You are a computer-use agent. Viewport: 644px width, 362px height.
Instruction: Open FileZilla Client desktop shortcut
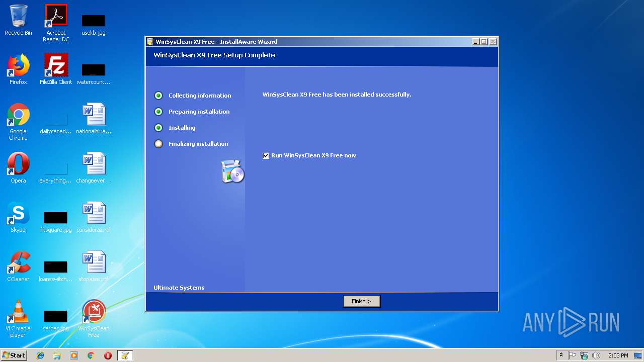tap(56, 69)
